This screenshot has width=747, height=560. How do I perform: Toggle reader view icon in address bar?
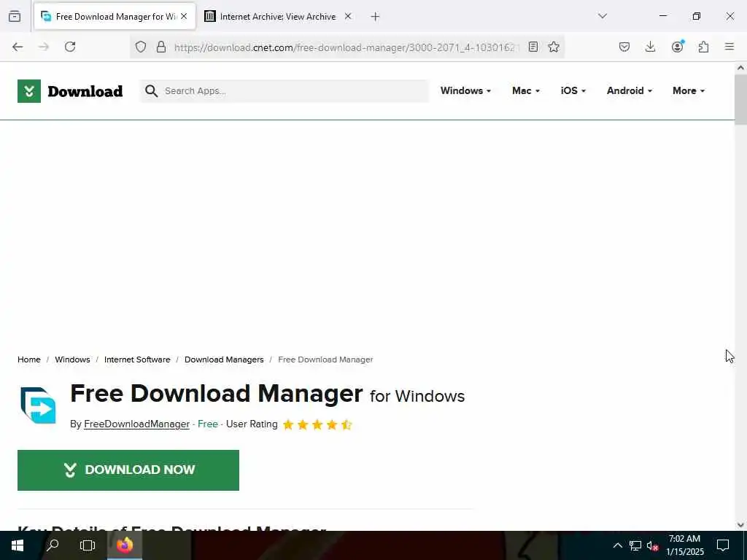533,47
